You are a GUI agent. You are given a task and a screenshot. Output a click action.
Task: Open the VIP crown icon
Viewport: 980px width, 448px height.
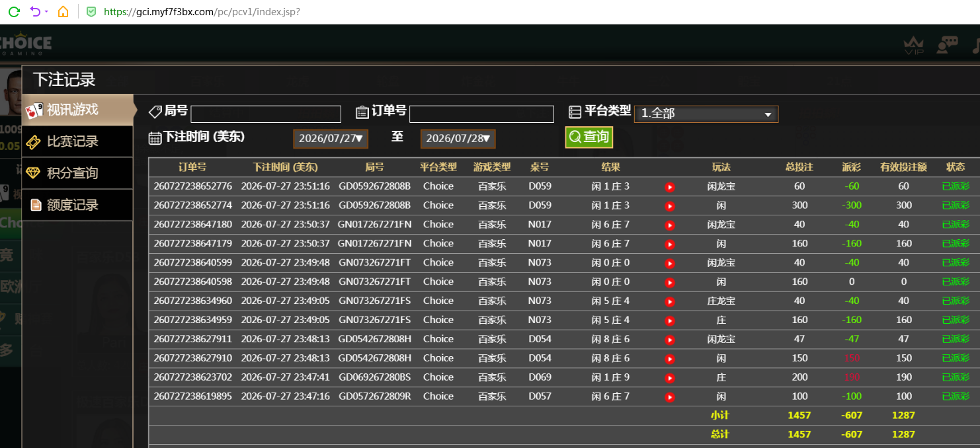point(914,46)
